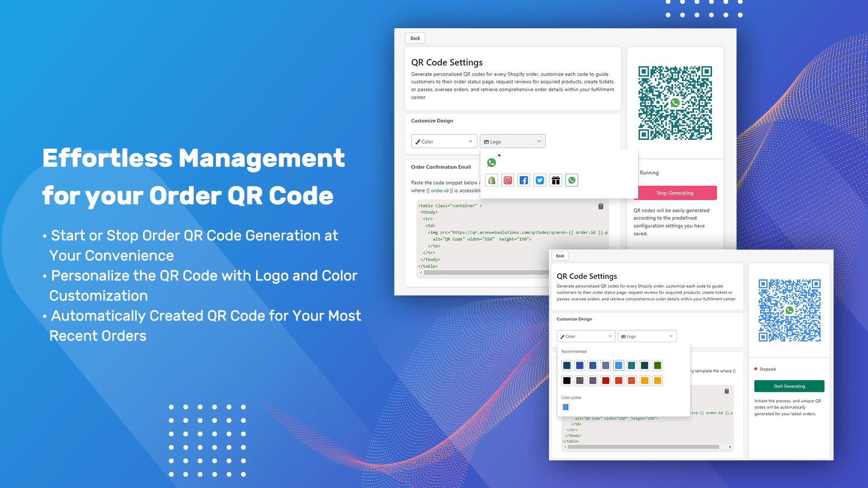Image resolution: width=868 pixels, height=488 pixels.
Task: Select the highlighted light blue color option
Action: [x=618, y=365]
